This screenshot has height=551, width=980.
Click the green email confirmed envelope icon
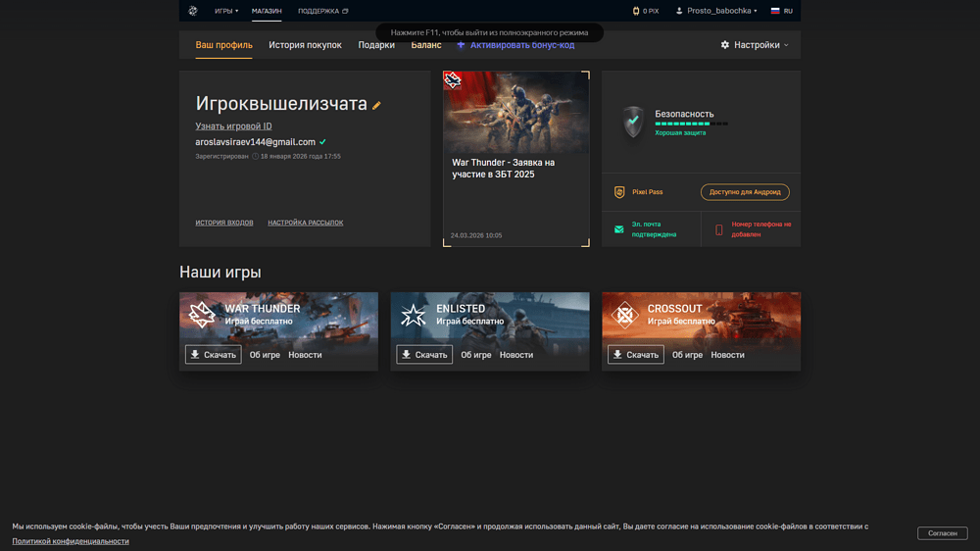[618, 229]
